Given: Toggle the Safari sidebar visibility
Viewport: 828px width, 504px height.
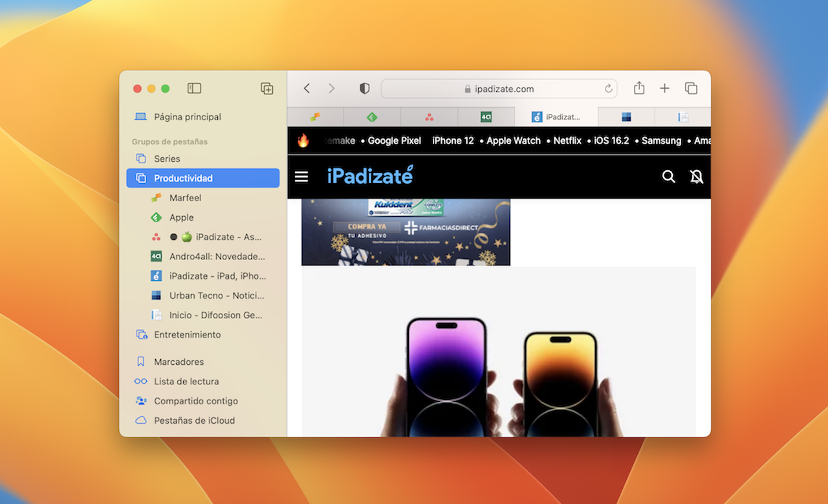Looking at the screenshot, I should tap(194, 89).
